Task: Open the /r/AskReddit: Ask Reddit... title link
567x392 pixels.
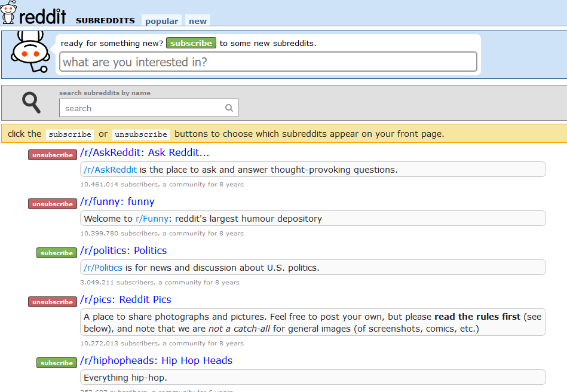Action: coord(145,152)
